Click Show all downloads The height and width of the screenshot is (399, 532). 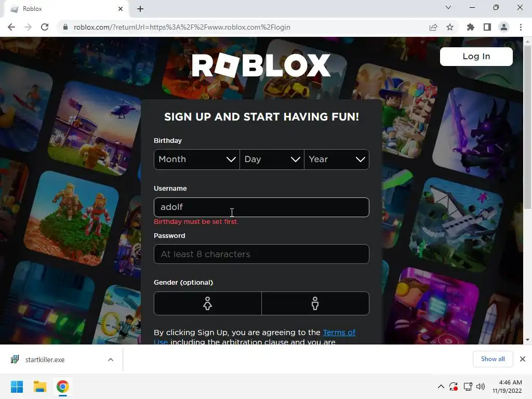pyautogui.click(x=493, y=359)
